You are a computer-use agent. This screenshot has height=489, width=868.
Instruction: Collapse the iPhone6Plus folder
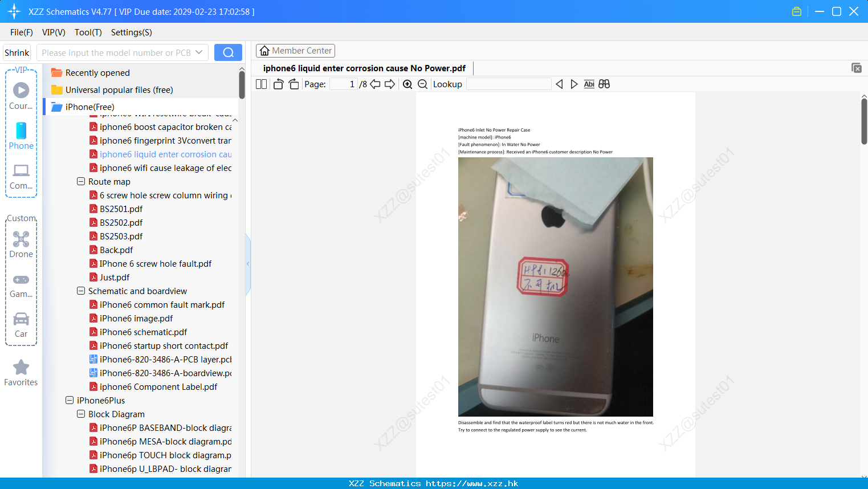tap(70, 400)
